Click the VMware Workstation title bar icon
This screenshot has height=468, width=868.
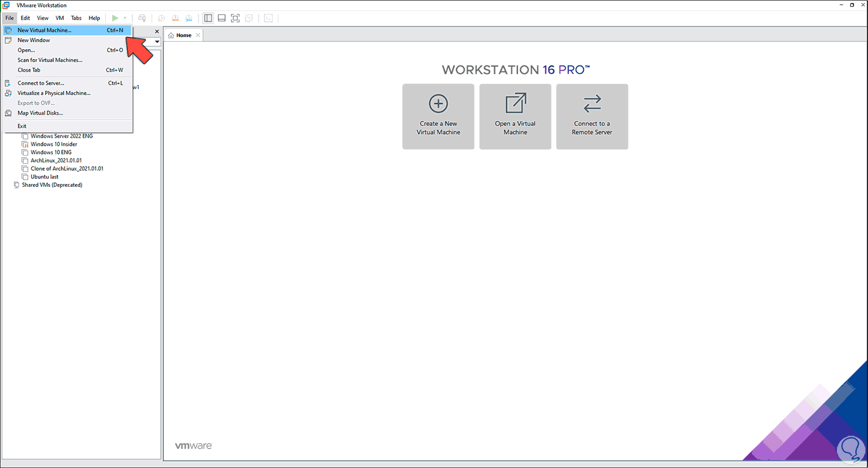pos(6,5)
